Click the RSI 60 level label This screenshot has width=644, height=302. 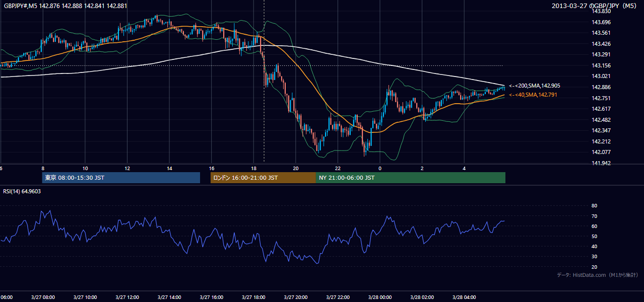[x=594, y=226]
